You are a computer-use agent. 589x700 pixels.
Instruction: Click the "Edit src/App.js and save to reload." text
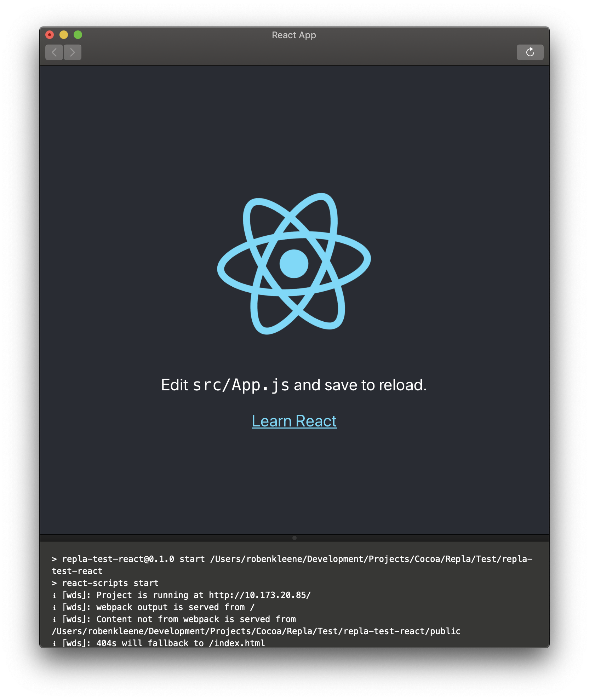point(294,385)
